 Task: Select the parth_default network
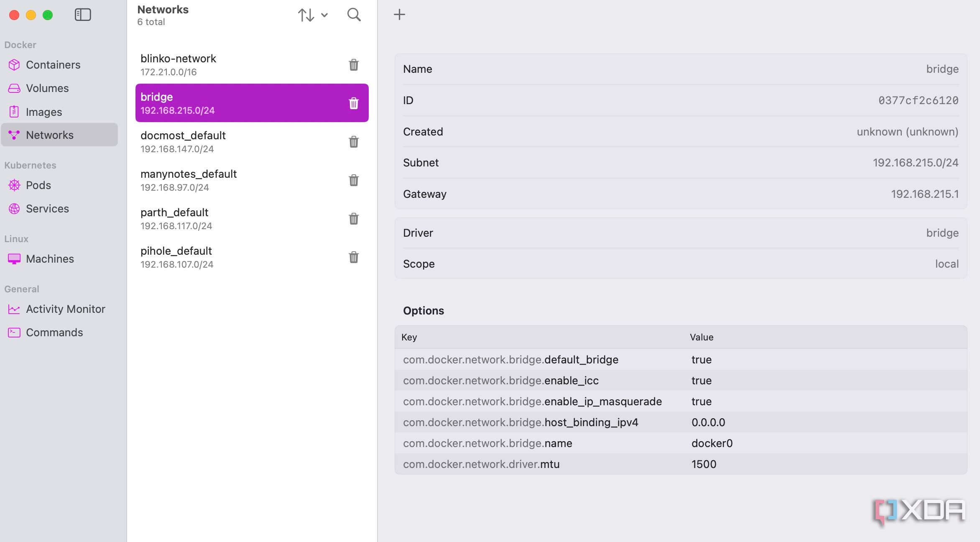[x=252, y=219]
